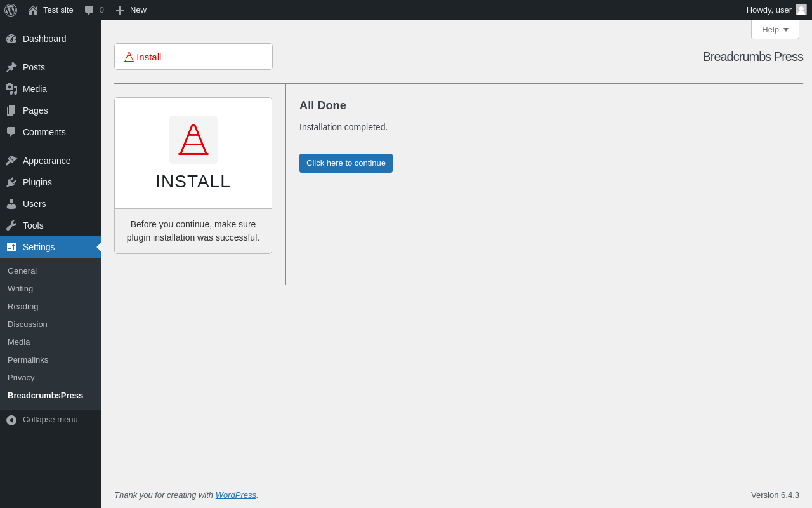This screenshot has height=508, width=812.
Task: Click the Posts pushpin icon
Action: click(11, 67)
